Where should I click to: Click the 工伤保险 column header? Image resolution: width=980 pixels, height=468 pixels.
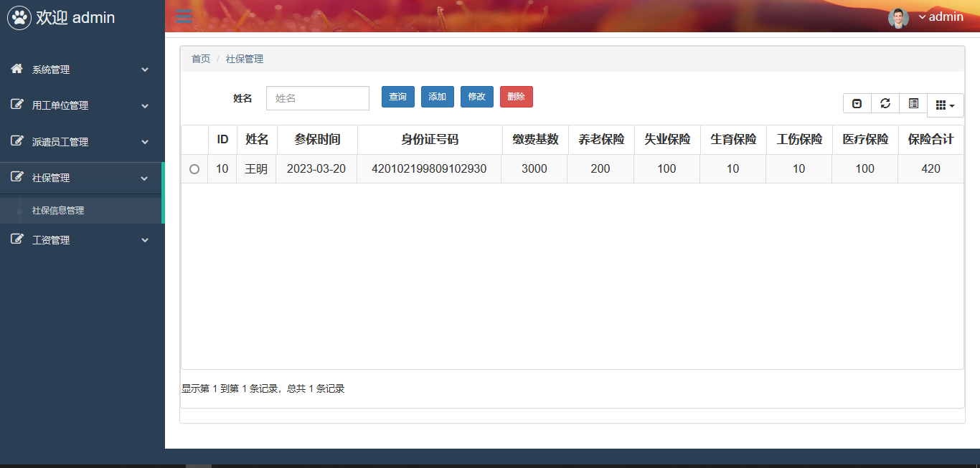(799, 140)
